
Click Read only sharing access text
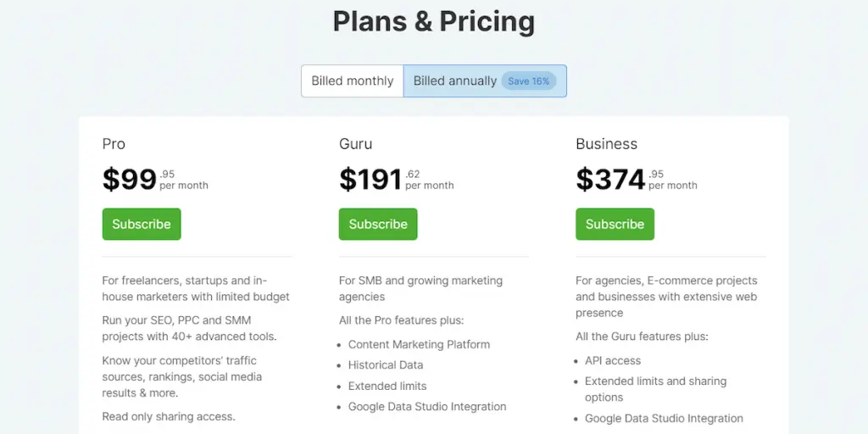coord(169,416)
